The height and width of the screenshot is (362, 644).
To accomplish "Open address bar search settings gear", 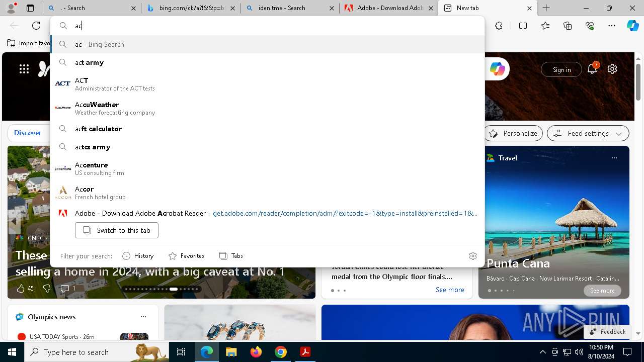I will 472,256.
